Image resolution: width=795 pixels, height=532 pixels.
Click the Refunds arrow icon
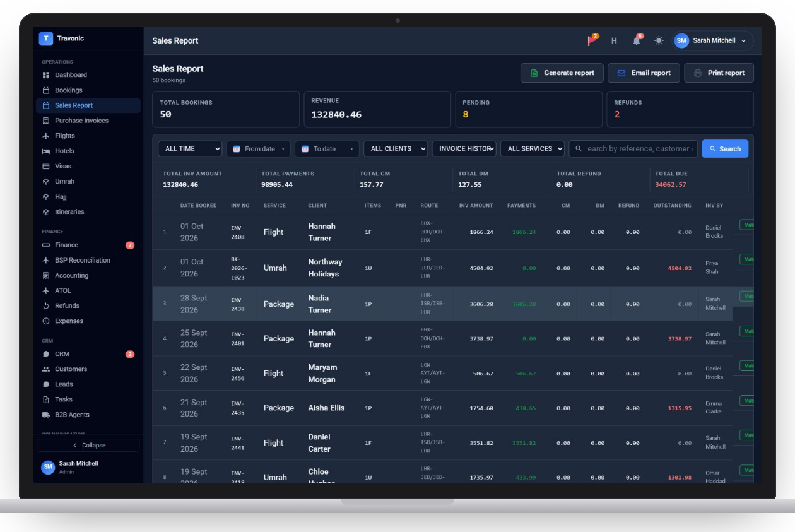point(46,305)
